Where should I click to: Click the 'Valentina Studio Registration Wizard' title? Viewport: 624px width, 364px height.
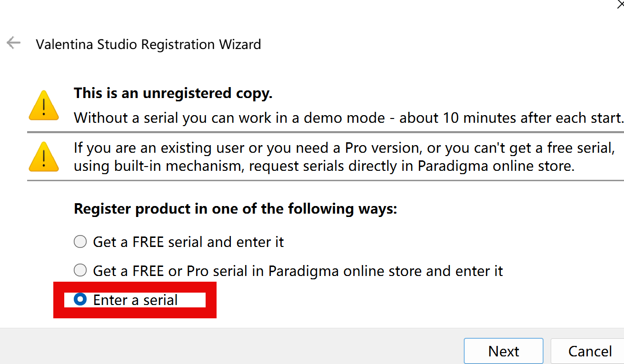point(149,45)
